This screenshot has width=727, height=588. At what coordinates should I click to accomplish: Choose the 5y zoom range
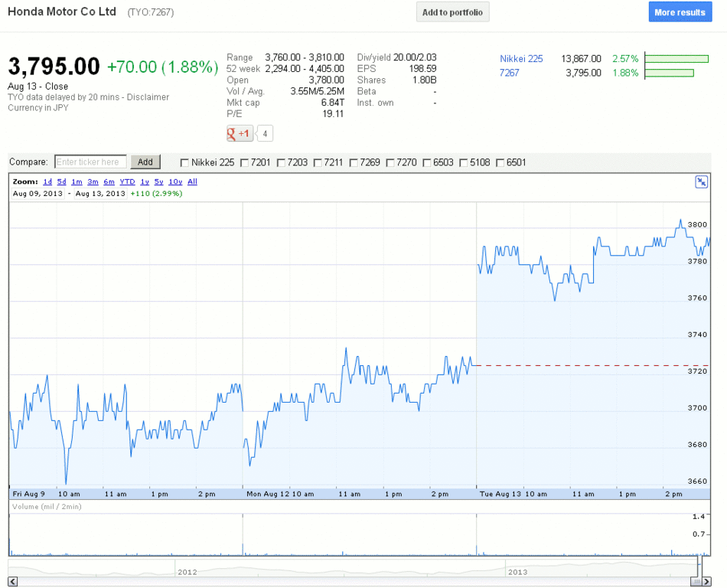[x=158, y=181]
